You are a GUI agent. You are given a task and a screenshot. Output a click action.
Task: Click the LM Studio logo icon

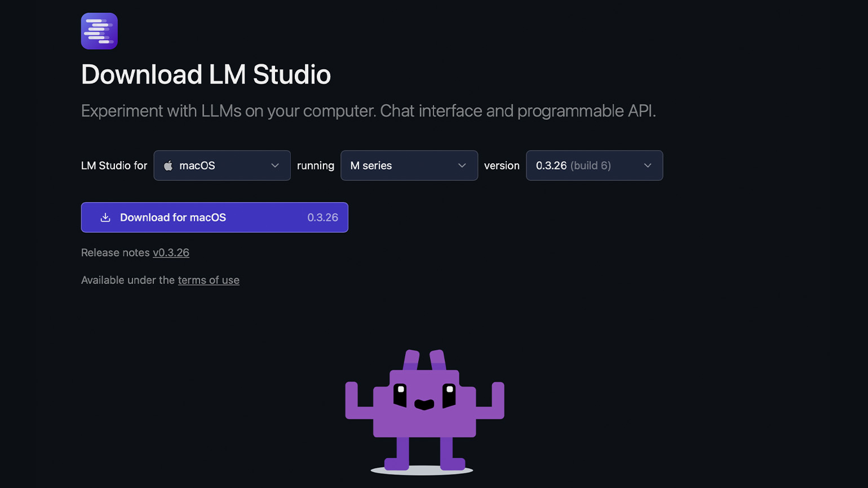(99, 31)
